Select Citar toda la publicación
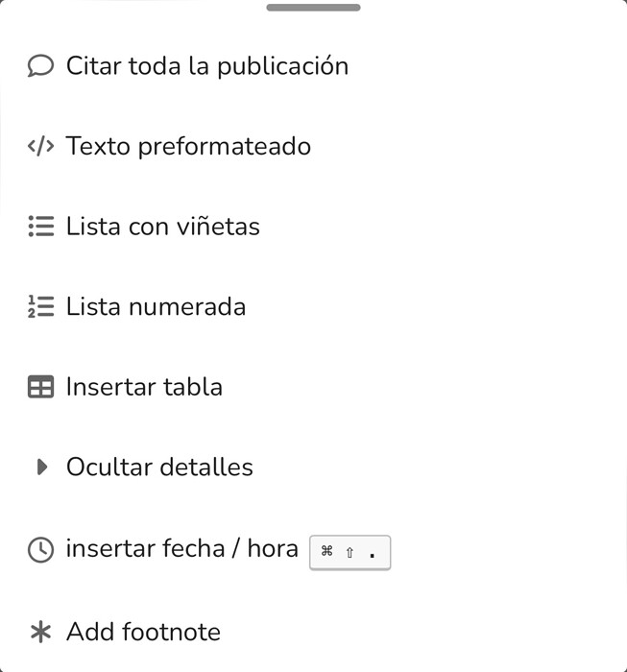Screen dimensions: 627x672 (313, 66)
